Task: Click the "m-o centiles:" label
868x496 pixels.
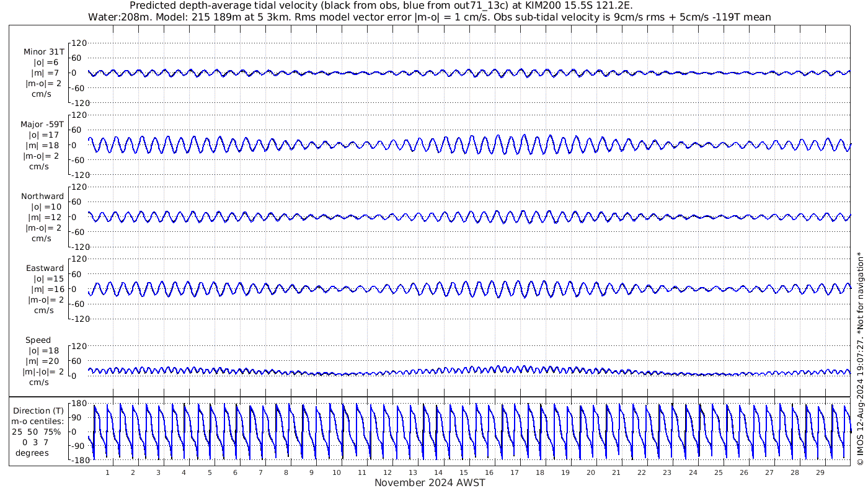Action: tap(38, 421)
